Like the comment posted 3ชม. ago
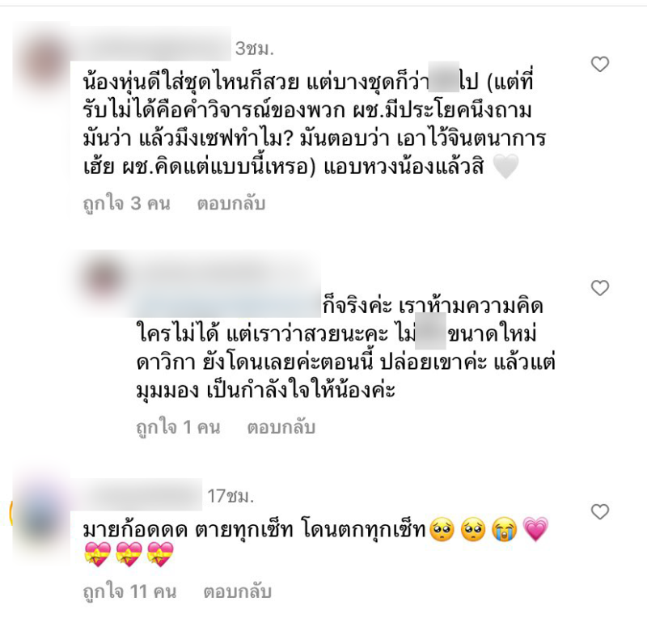The height and width of the screenshot is (644, 647). point(600,65)
